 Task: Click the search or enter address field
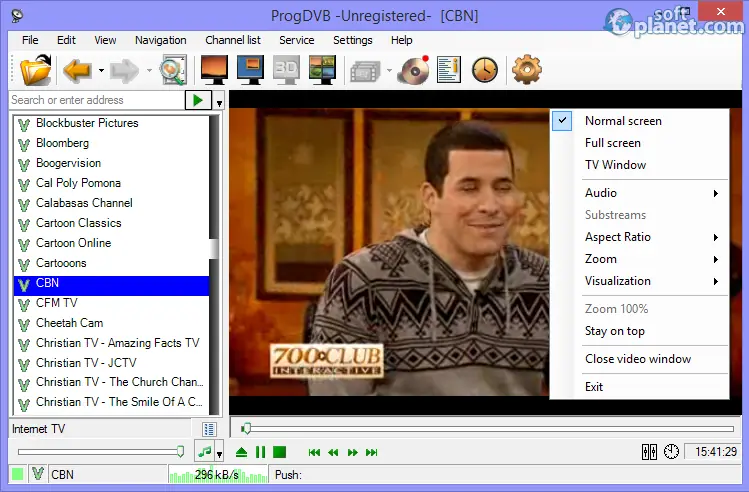click(x=97, y=100)
